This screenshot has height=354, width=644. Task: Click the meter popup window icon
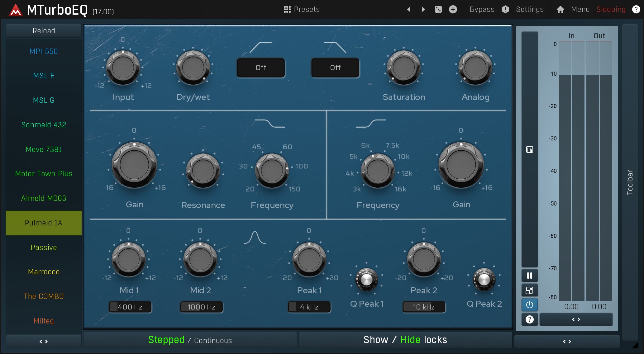coord(529,290)
